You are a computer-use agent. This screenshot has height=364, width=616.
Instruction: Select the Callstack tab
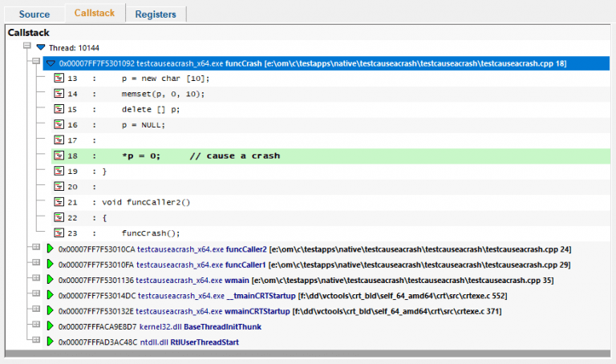click(94, 13)
